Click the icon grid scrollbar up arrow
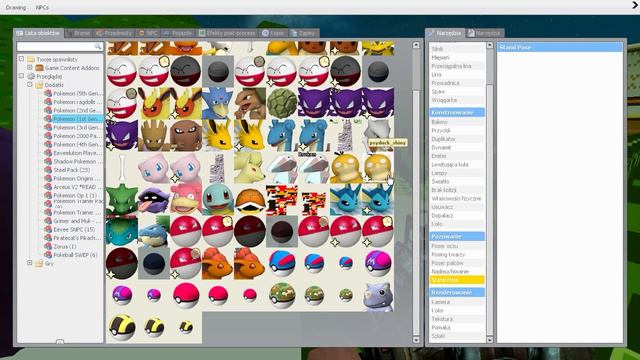Screen dimensions: 640x360 pyautogui.click(x=416, y=45)
